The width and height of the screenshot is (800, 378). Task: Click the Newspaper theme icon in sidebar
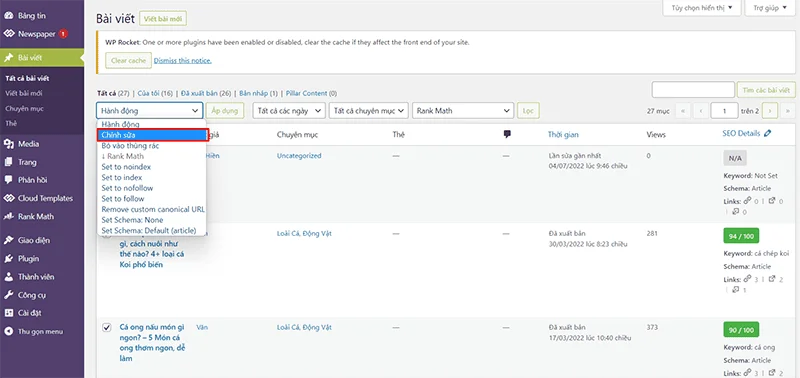point(8,34)
